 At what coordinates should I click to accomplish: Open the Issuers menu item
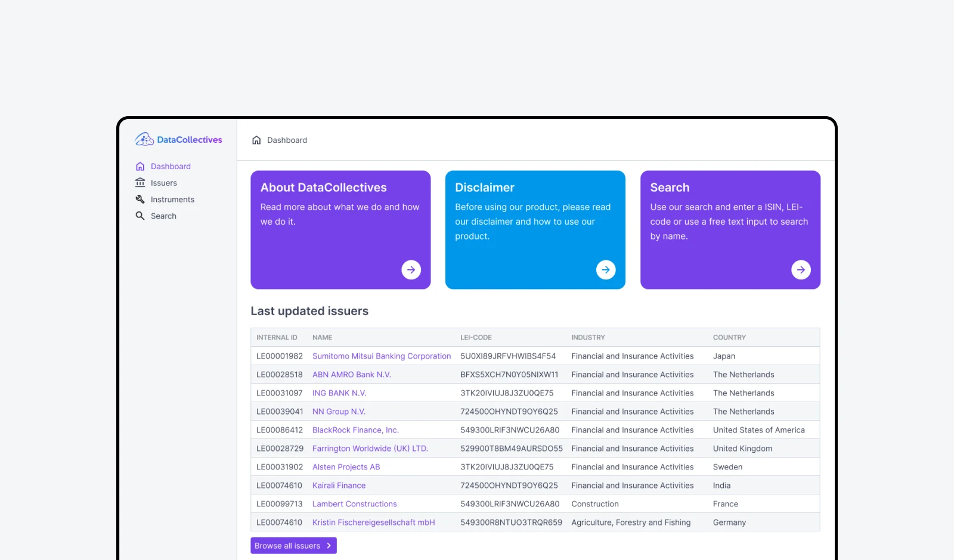[x=164, y=183]
